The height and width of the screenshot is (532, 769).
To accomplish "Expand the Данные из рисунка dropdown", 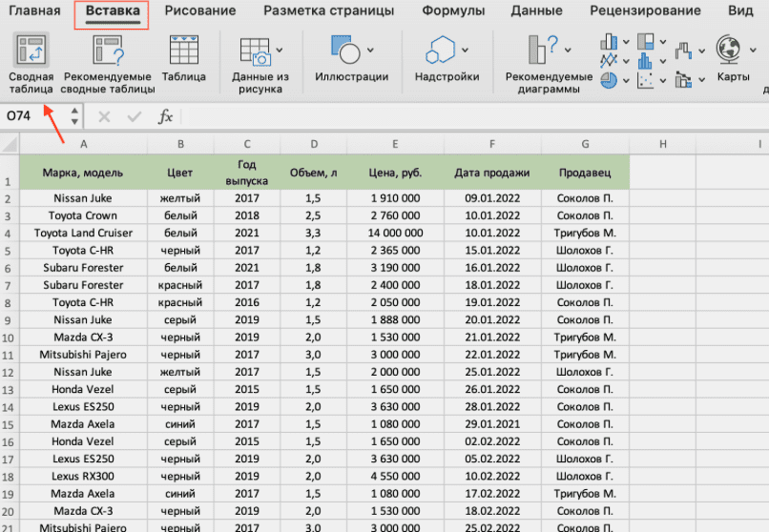I will (279, 50).
